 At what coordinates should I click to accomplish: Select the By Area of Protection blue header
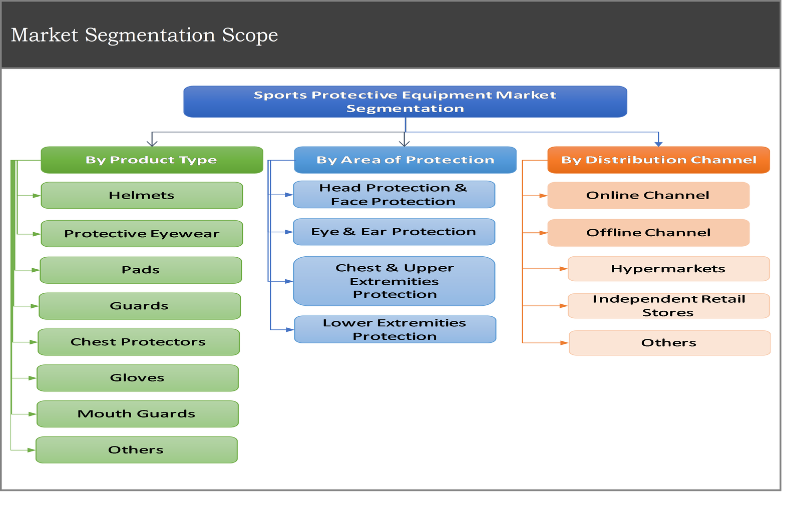406,160
